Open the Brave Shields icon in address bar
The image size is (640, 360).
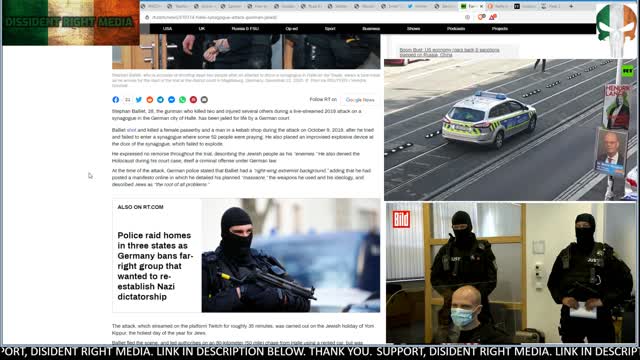click(482, 17)
